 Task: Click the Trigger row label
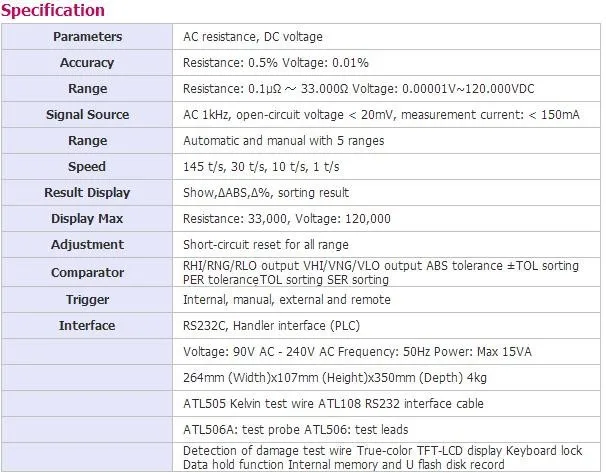[x=87, y=299]
